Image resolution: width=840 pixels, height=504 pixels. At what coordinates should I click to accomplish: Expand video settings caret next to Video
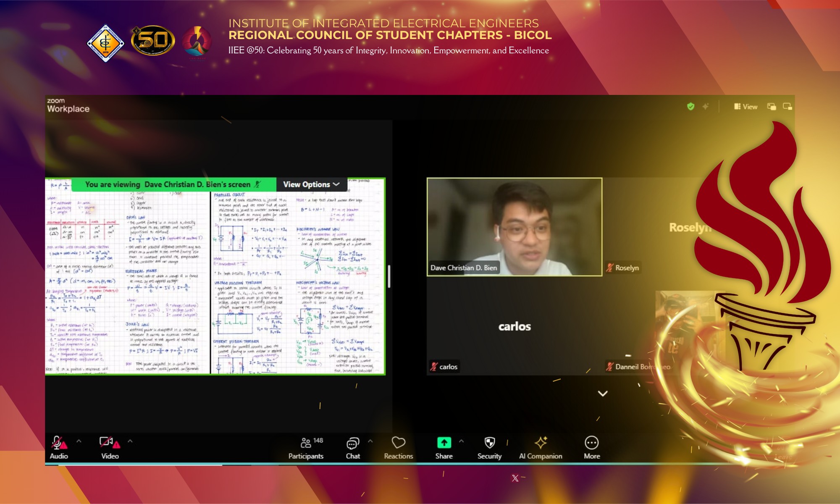(x=130, y=441)
